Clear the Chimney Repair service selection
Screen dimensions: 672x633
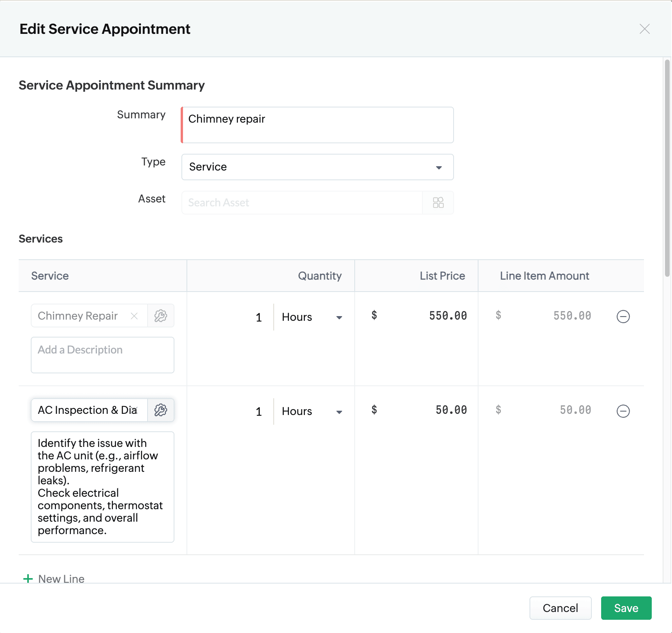[x=134, y=316]
